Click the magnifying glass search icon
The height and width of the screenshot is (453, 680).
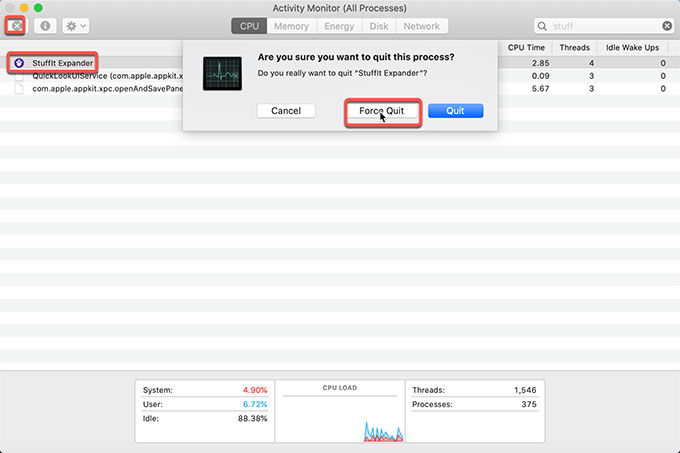click(542, 26)
